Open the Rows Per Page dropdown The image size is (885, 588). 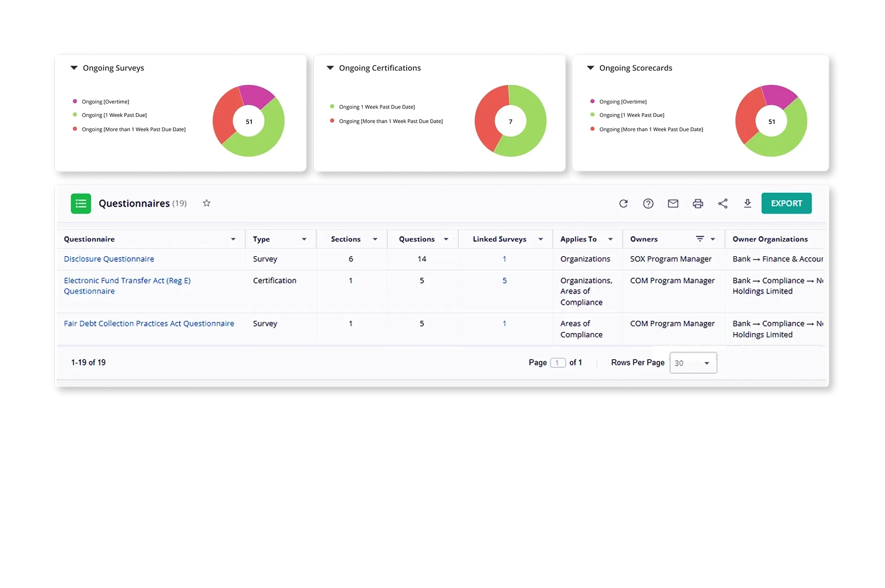[x=693, y=363]
